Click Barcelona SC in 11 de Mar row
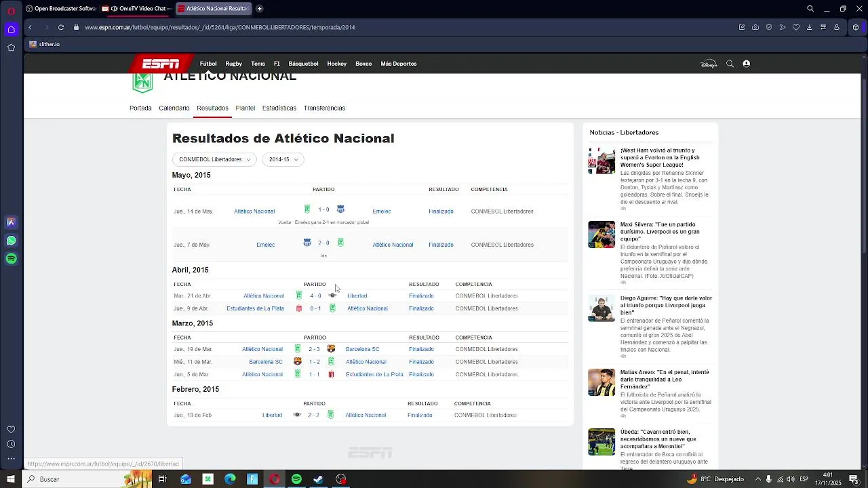This screenshot has width=868, height=488. coord(266,362)
